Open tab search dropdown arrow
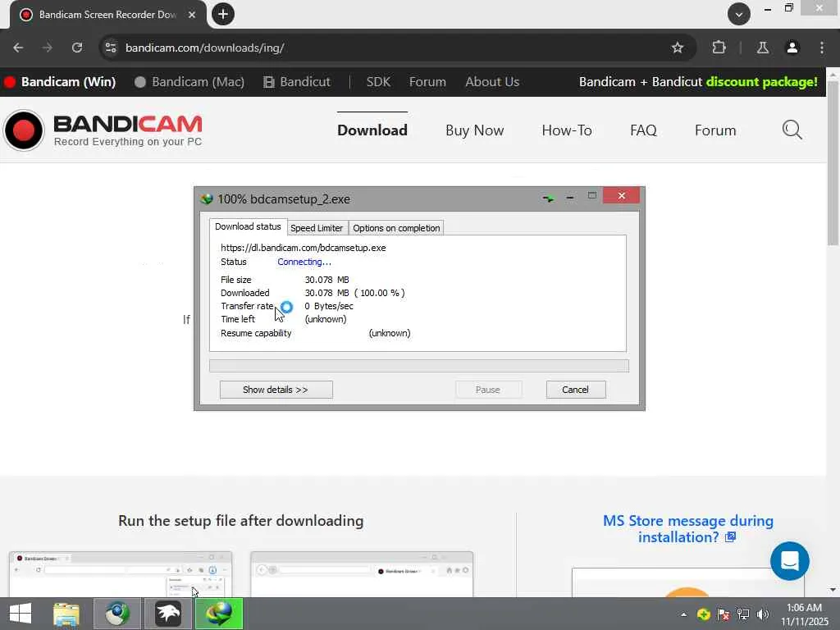This screenshot has height=630, width=840. [739, 14]
